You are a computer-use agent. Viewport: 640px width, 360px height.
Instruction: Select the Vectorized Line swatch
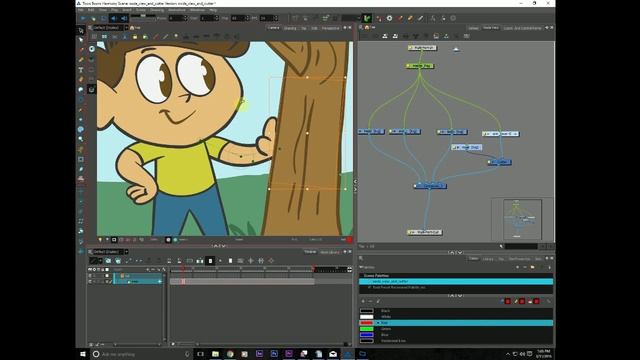click(367, 340)
